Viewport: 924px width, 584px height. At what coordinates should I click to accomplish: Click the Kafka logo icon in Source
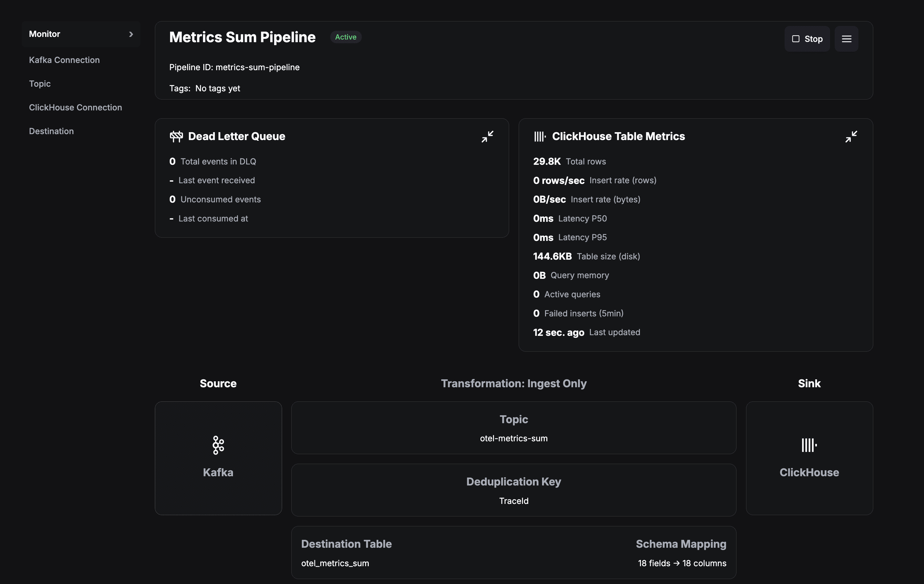click(x=218, y=445)
